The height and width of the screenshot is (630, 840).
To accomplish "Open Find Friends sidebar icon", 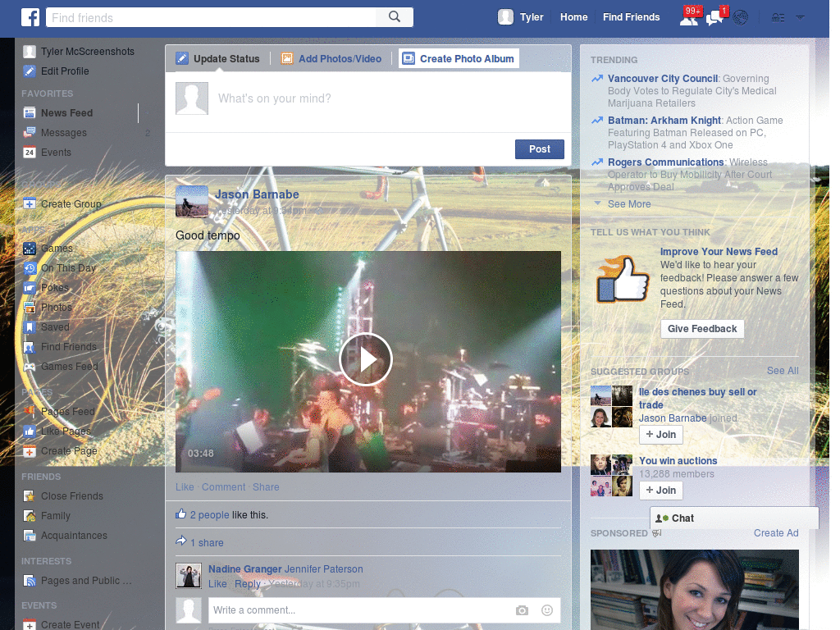I will tap(30, 347).
